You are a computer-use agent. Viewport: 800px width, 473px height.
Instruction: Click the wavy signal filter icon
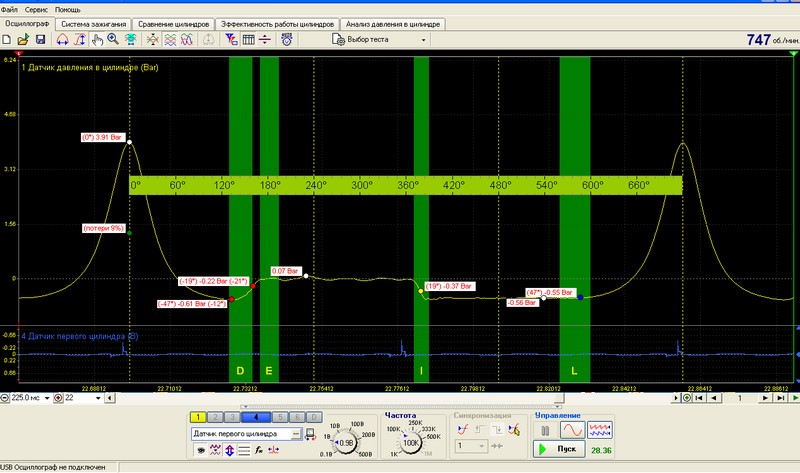coord(215,451)
